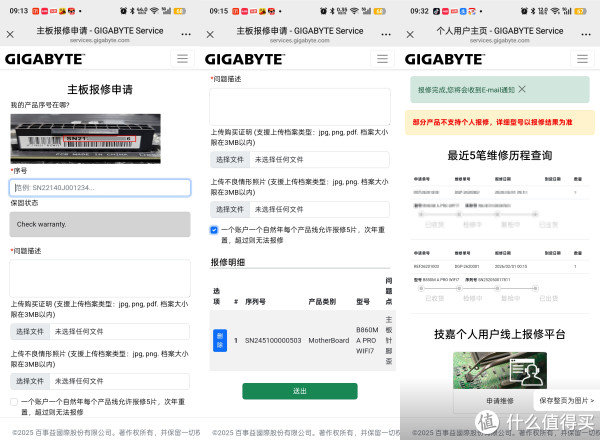Tap the GIGABYTE logo in the 09:13 screen
Screen dimensions: 600x440
point(45,59)
